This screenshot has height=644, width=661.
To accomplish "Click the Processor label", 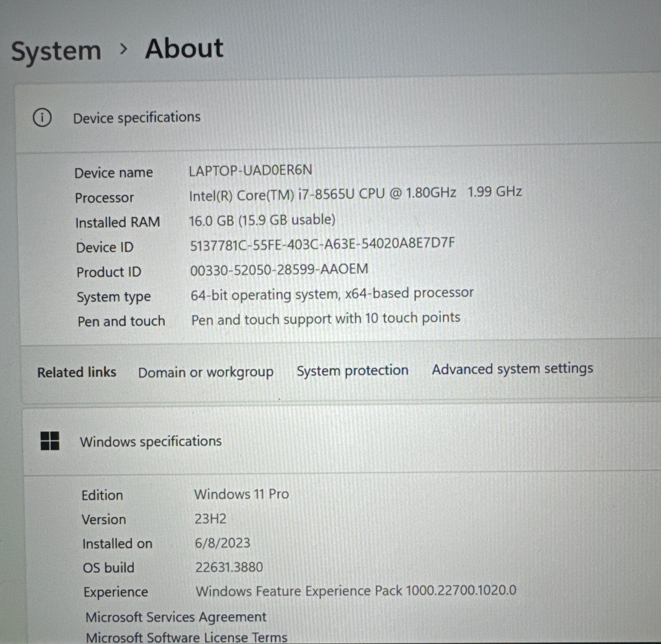I will [104, 198].
